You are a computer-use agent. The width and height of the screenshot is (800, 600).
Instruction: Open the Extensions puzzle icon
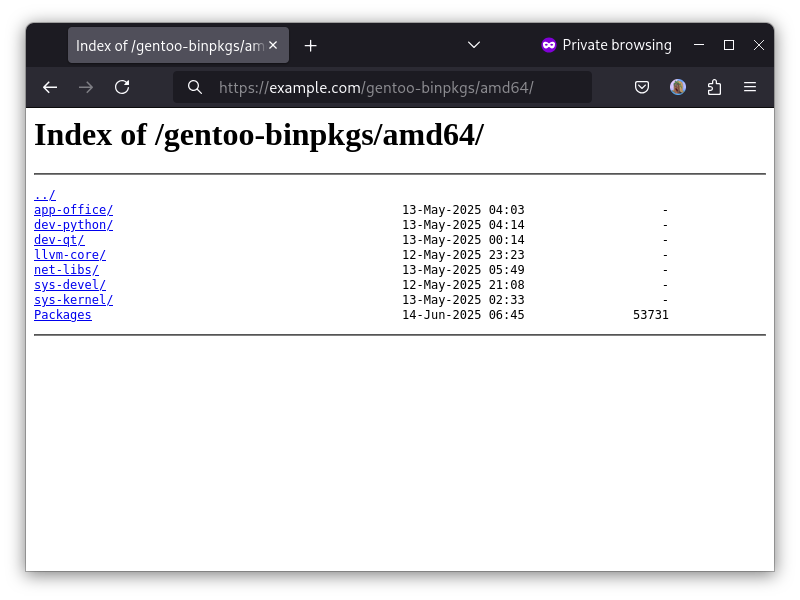[x=714, y=87]
